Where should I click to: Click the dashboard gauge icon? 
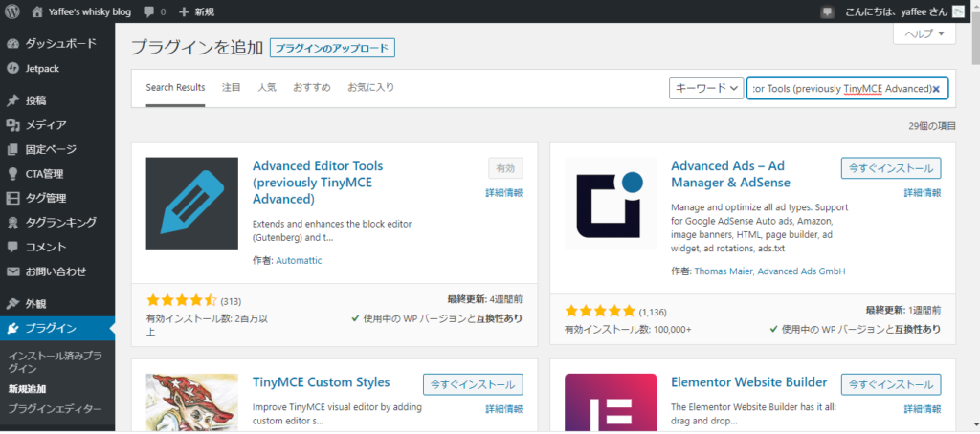click(x=12, y=44)
